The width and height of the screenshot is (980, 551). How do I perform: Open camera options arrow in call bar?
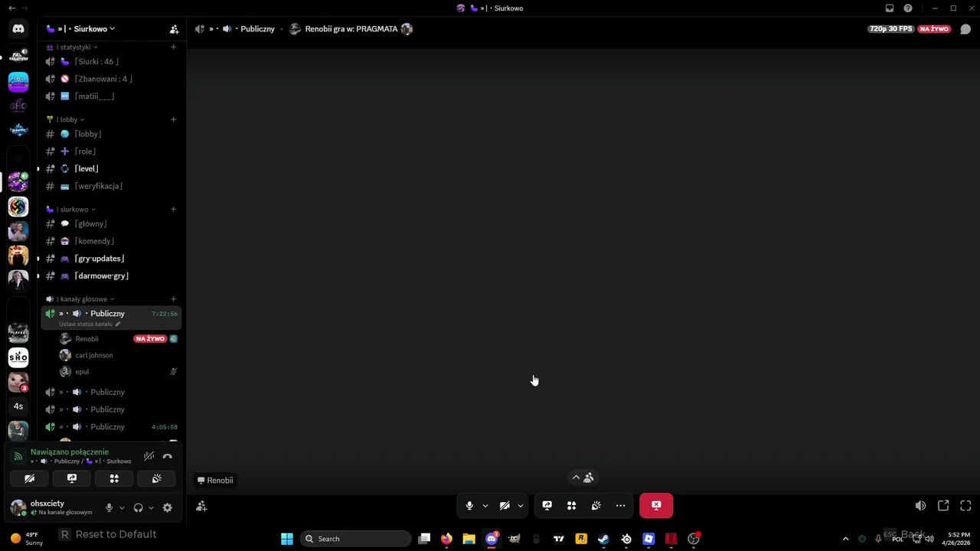(x=521, y=506)
